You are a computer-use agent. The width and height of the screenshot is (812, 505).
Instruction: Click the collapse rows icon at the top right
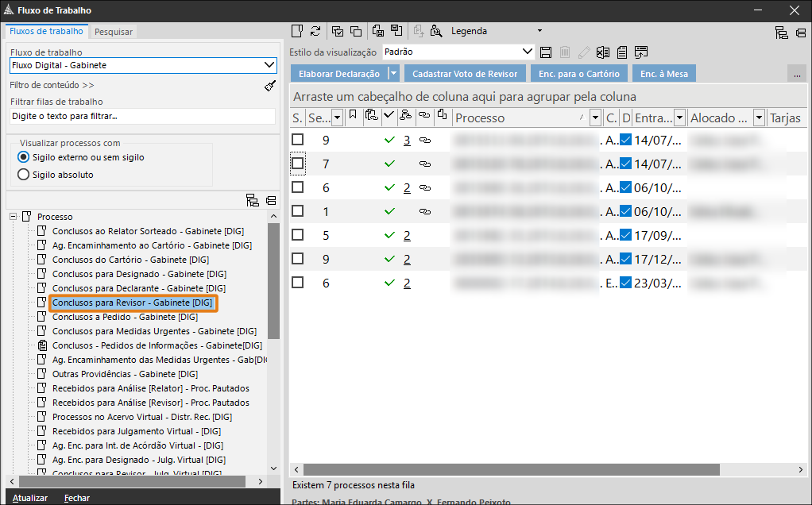(801, 33)
